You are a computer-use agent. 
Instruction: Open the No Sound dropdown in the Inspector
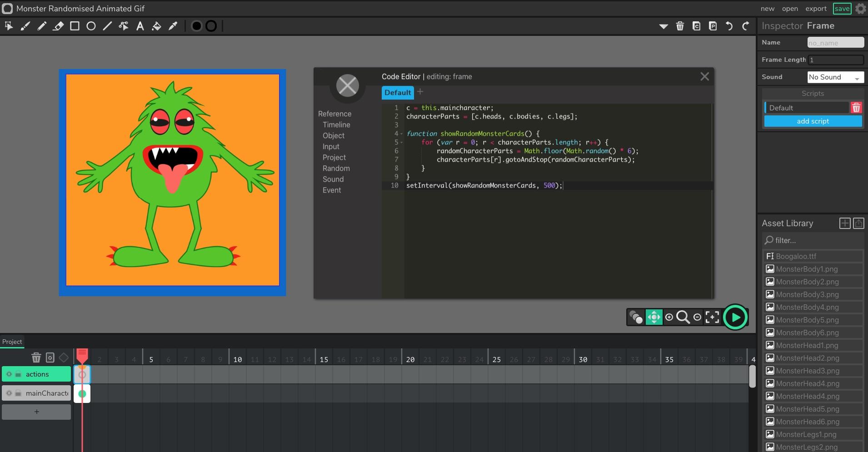coord(834,77)
